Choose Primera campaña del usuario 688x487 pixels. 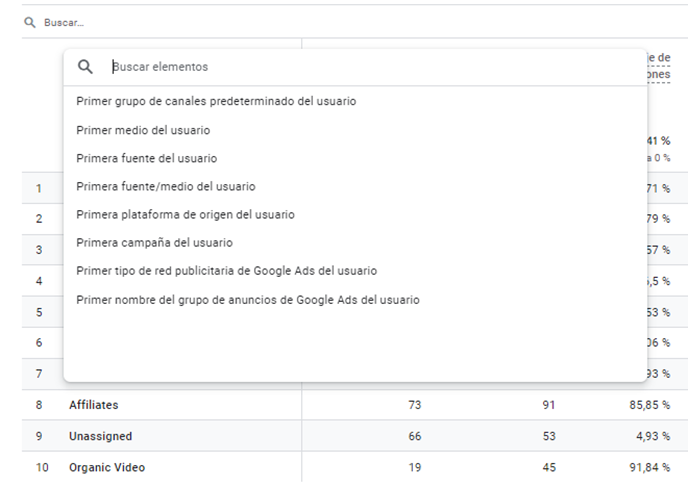[154, 242]
